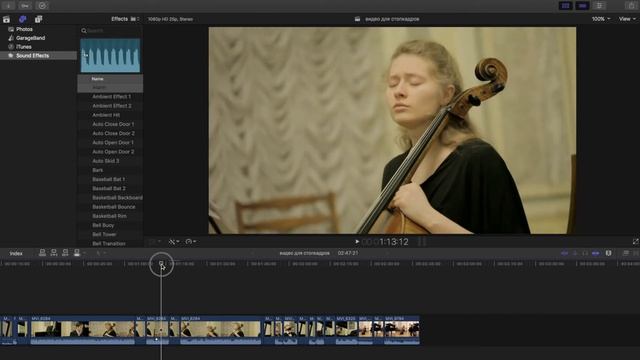The height and width of the screenshot is (360, 640).
Task: Select Ambient Hit sound
Action: [x=106, y=115]
